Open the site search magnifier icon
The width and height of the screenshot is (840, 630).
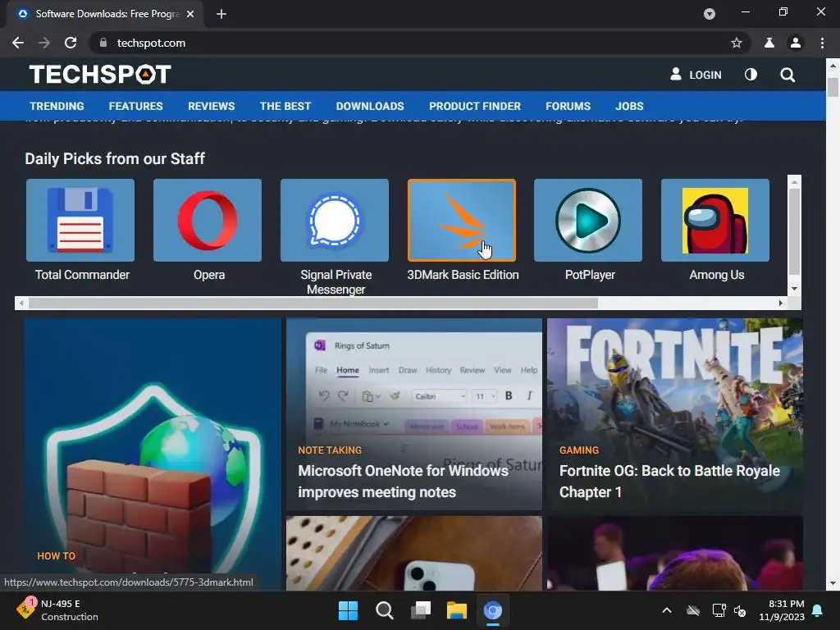787,75
